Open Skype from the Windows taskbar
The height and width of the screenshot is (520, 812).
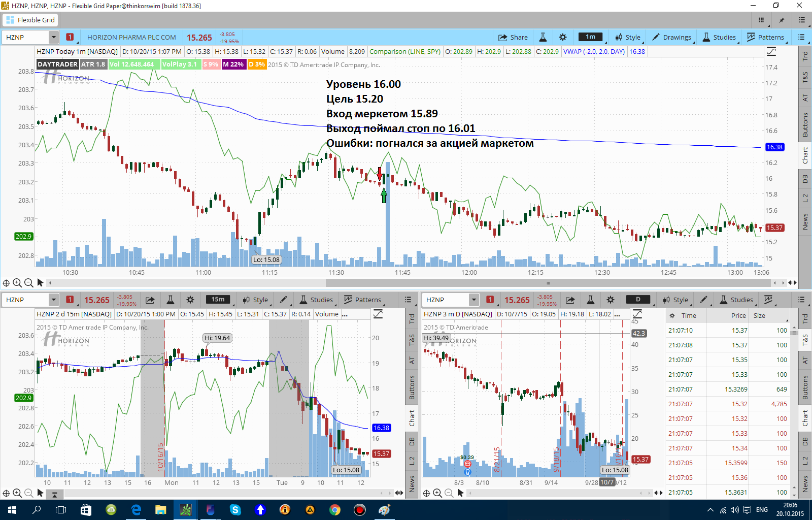pyautogui.click(x=235, y=509)
